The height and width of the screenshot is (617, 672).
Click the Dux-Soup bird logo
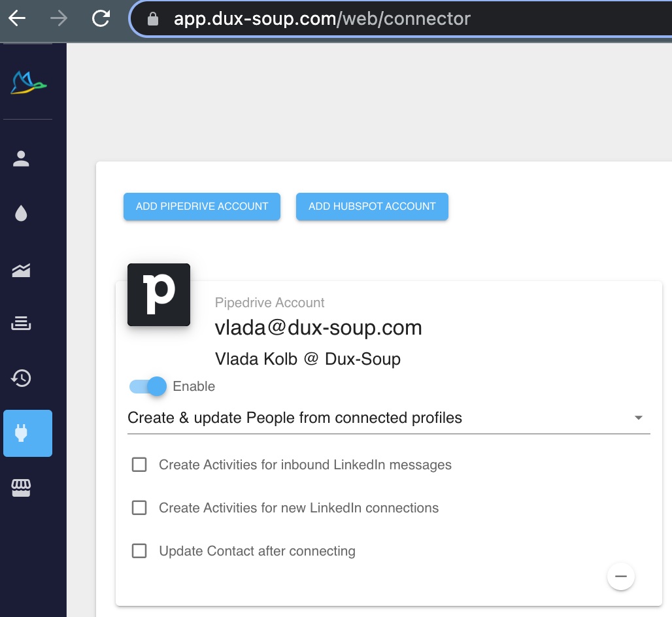click(x=27, y=82)
